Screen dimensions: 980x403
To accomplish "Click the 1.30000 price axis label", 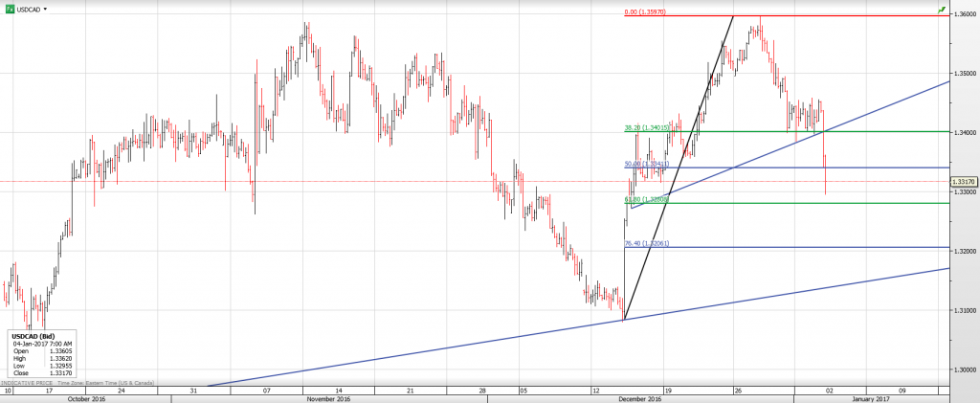I will coord(965,369).
